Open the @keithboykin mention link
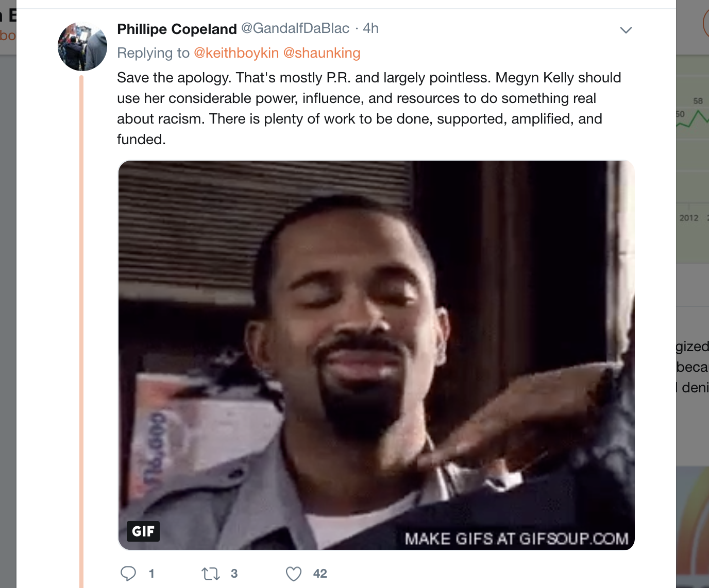709x588 pixels. [x=236, y=53]
